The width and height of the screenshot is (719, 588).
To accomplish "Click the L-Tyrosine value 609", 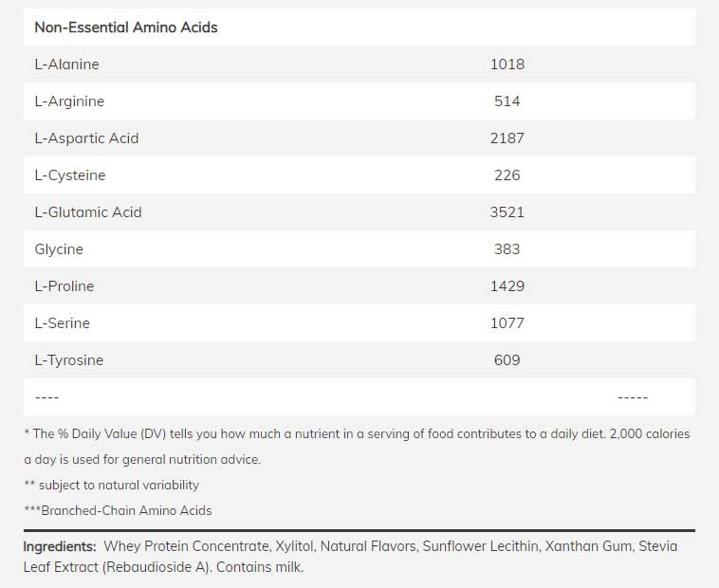I will [507, 360].
